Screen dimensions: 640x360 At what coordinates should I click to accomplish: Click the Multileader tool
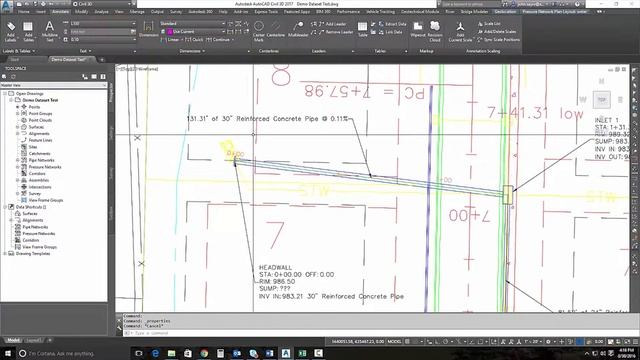298,30
